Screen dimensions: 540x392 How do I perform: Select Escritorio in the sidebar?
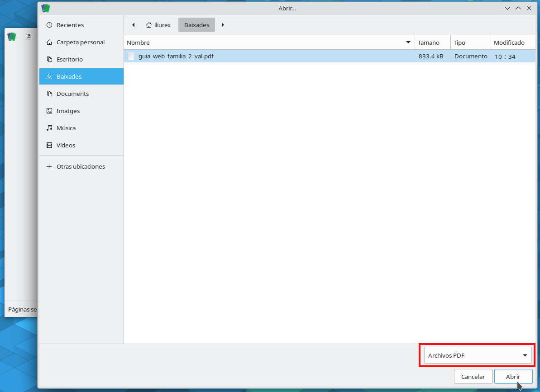81,59
